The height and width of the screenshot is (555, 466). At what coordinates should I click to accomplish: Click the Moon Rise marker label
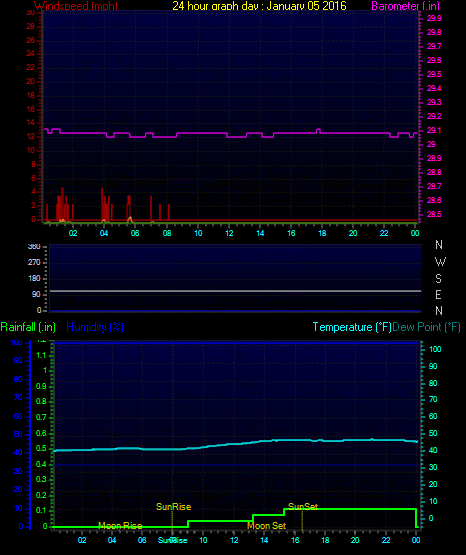tap(120, 526)
